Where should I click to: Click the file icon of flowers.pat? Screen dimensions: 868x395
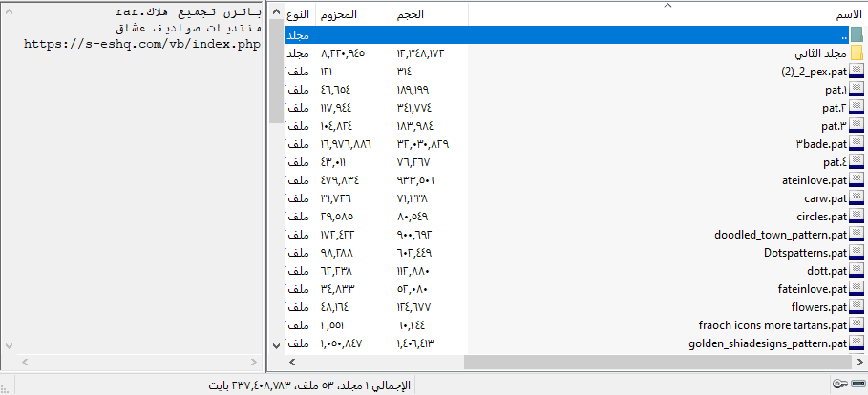coord(857,307)
